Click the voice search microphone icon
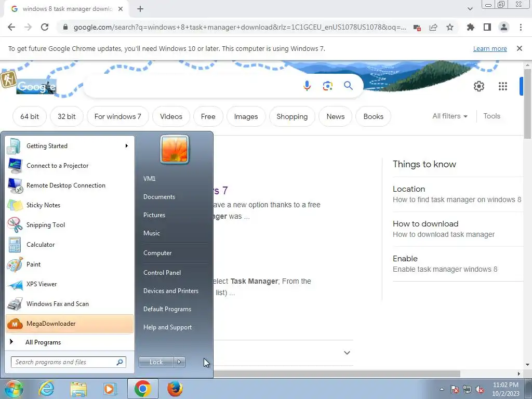Viewport: 532px width, 399px height. (x=307, y=86)
